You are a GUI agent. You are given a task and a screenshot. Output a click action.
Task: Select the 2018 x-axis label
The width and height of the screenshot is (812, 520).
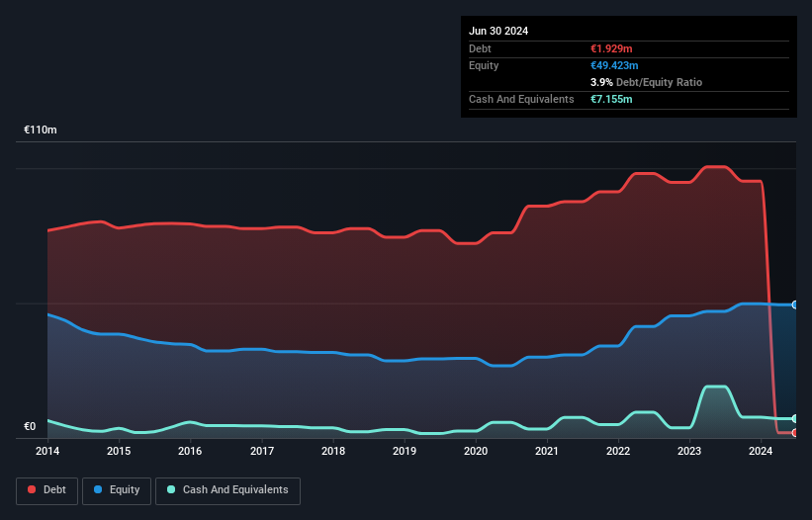pyautogui.click(x=333, y=451)
